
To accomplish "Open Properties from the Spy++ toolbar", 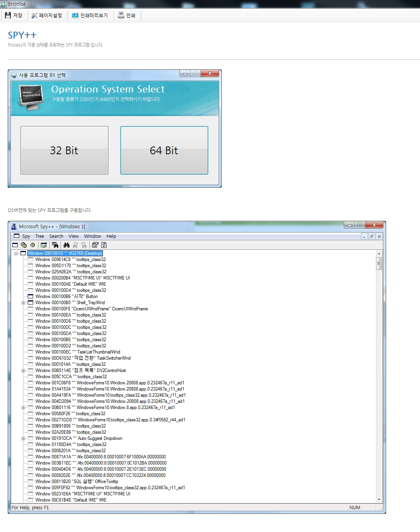I will point(95,245).
